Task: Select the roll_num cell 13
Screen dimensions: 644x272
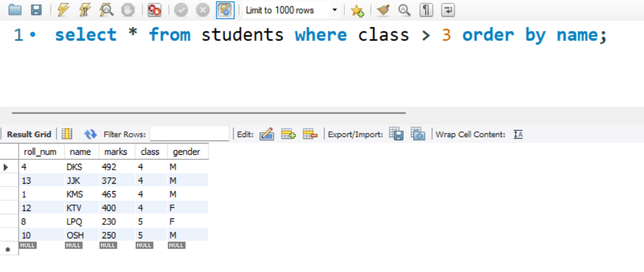Action: pos(41,180)
